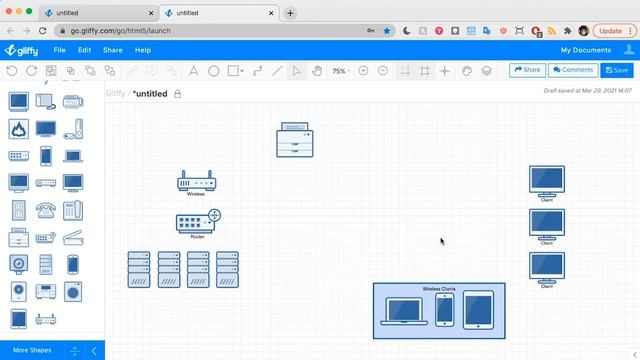Pick the wireless router shape in the palette
Image resolution: width=640 pixels, height=360 pixels.
[x=45, y=319]
